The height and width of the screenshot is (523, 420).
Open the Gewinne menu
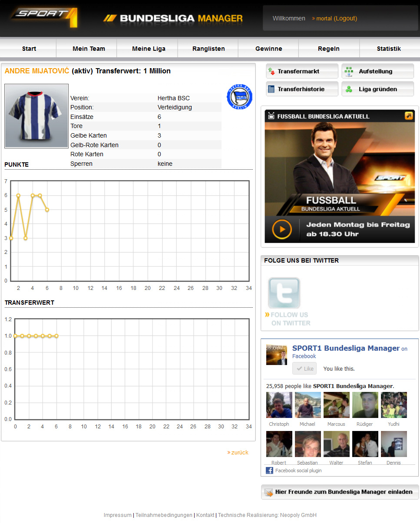(x=269, y=49)
